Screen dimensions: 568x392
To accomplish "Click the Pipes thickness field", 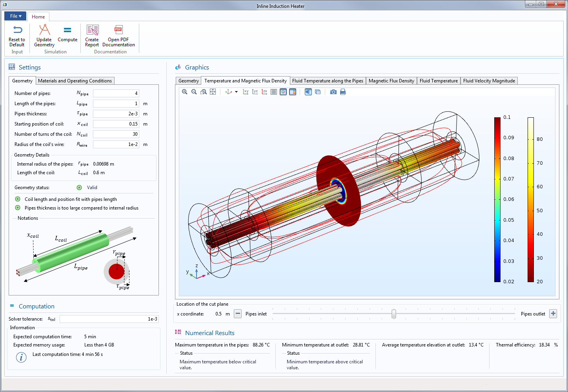I will (116, 114).
